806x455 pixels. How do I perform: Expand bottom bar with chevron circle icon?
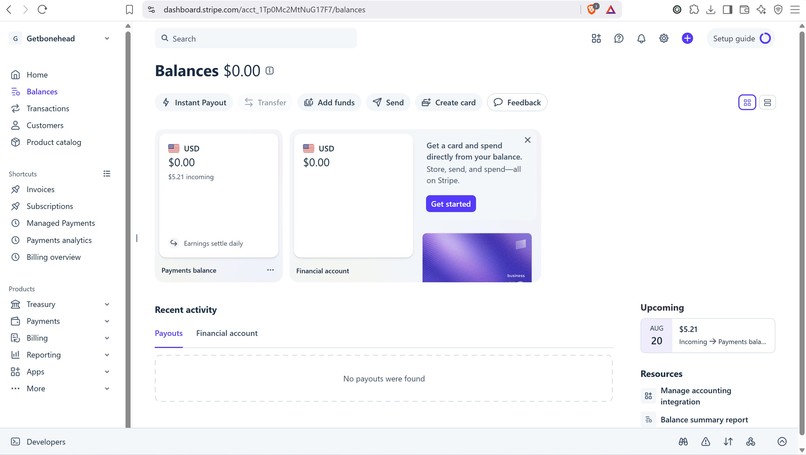tap(782, 442)
